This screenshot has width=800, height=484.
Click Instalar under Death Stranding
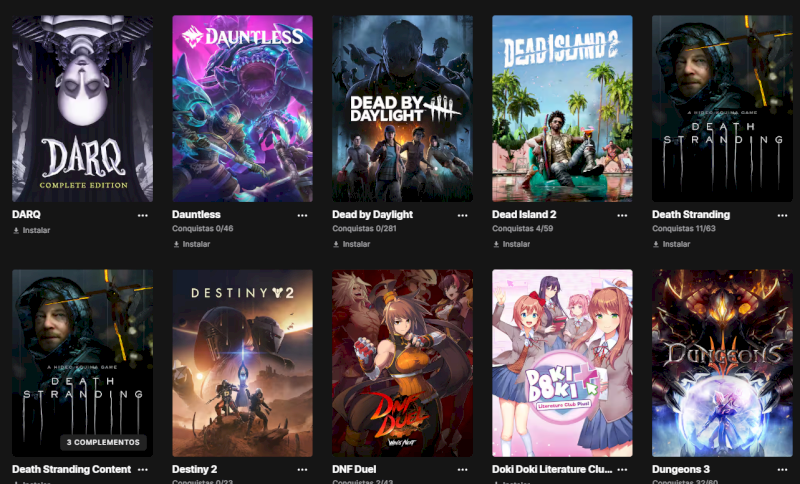point(671,244)
